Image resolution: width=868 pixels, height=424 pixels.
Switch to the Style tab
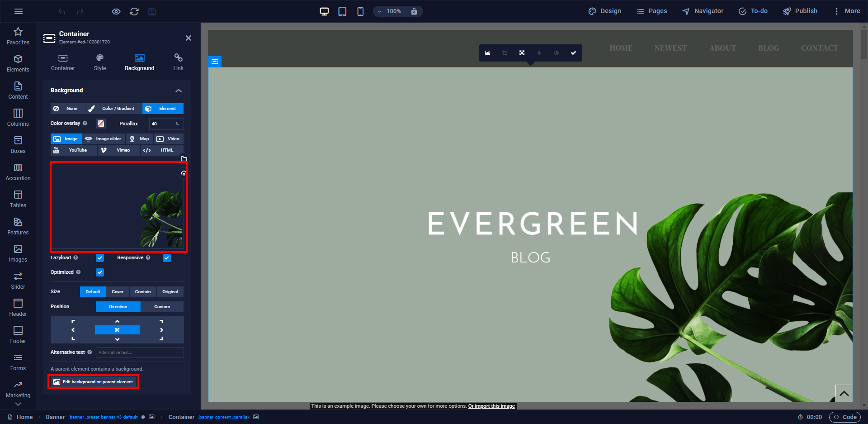(100, 62)
